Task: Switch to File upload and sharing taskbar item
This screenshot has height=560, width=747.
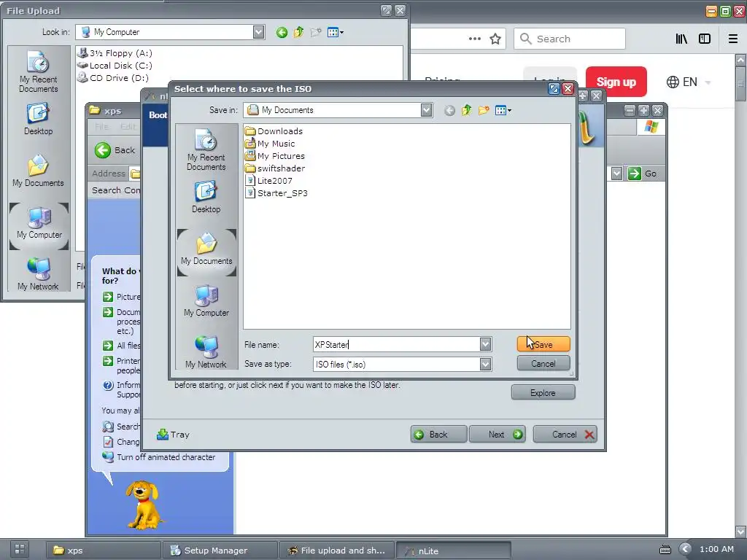Action: click(337, 551)
